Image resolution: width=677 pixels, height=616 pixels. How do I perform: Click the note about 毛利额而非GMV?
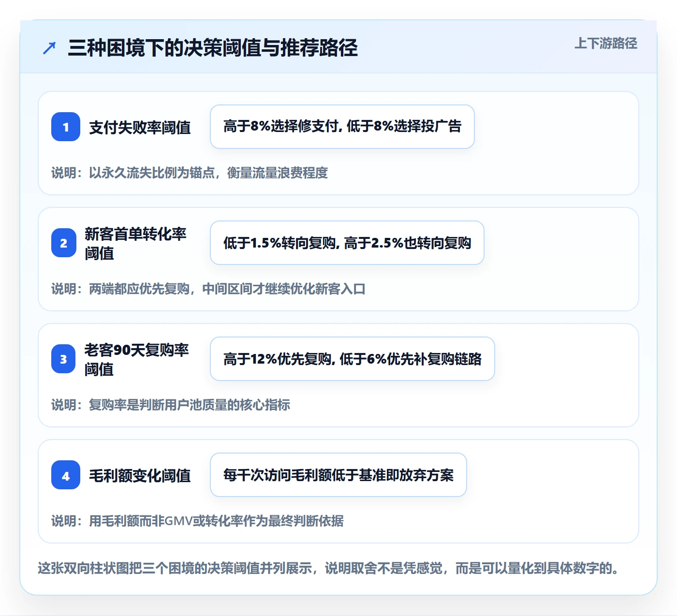(x=197, y=521)
